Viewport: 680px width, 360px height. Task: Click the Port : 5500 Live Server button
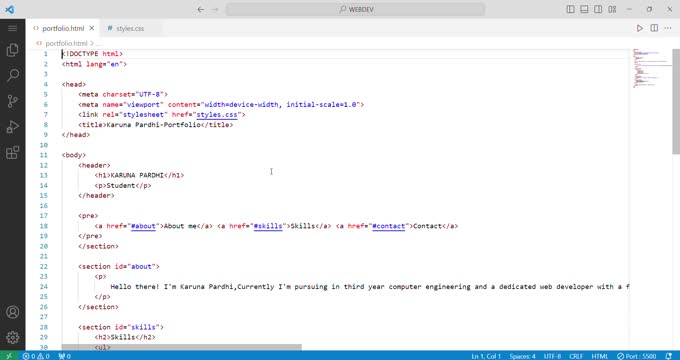pos(637,356)
